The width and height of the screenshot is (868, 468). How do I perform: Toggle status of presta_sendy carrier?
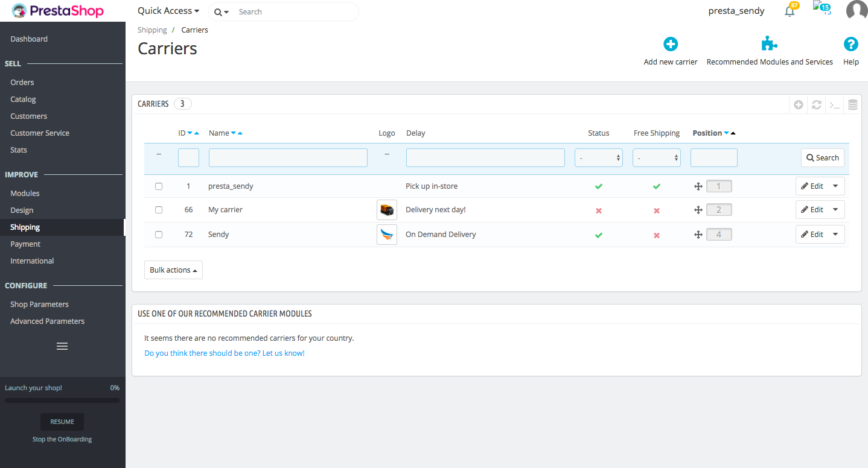pos(599,186)
